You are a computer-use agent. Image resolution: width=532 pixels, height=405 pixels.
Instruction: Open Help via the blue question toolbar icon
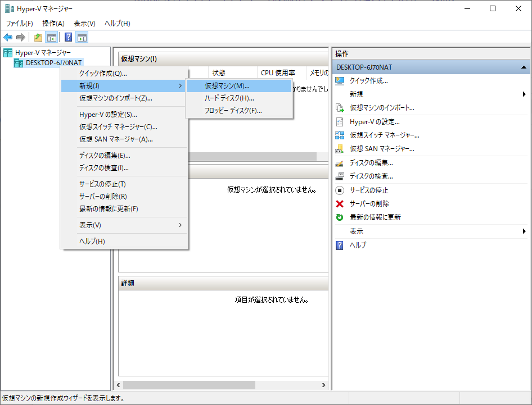(68, 37)
